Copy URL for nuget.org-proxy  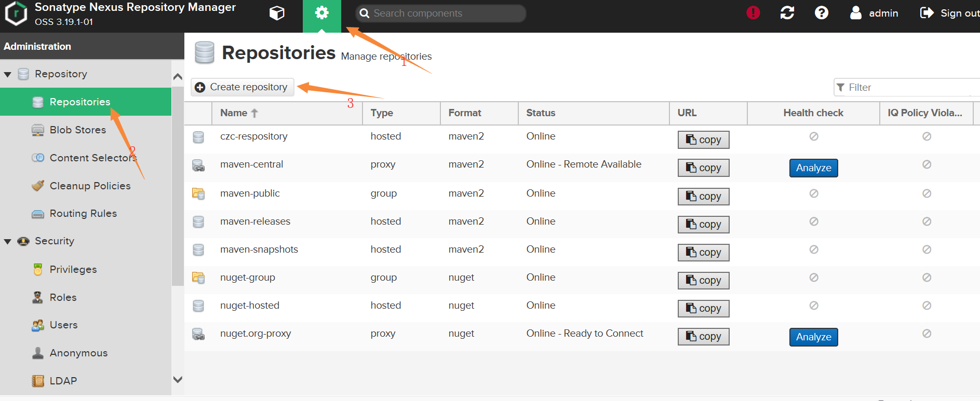703,336
